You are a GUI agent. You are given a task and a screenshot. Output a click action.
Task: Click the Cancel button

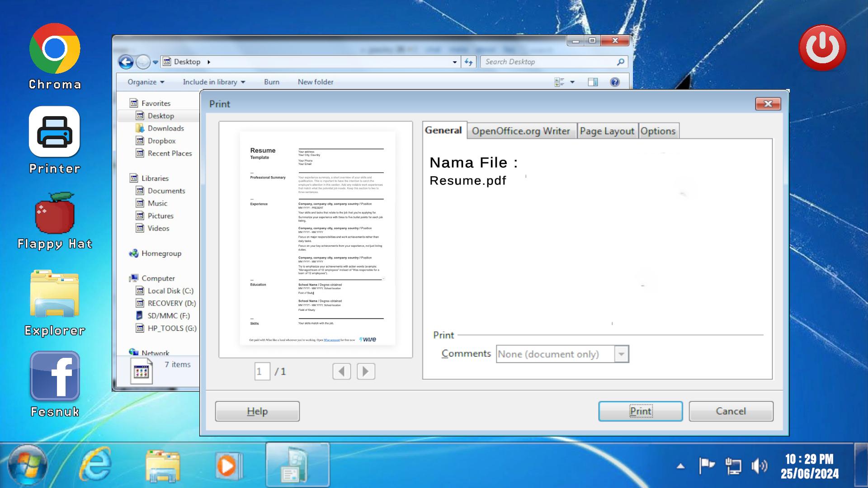coord(731,411)
